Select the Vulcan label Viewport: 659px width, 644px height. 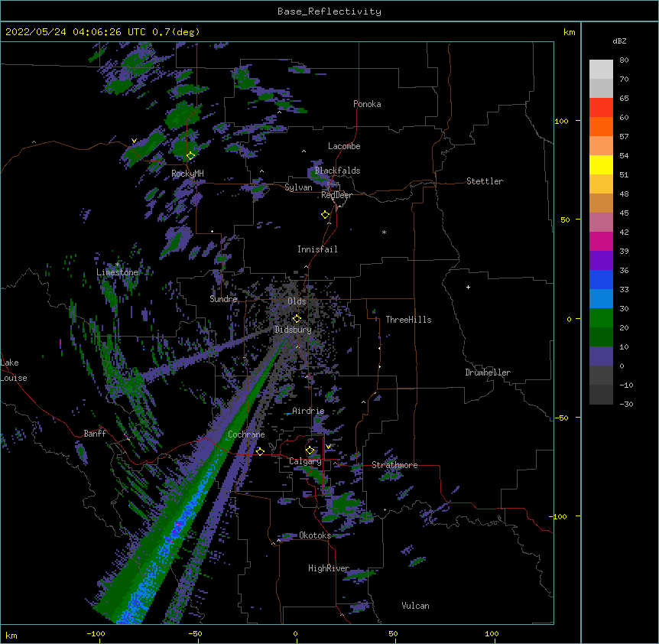coord(415,606)
